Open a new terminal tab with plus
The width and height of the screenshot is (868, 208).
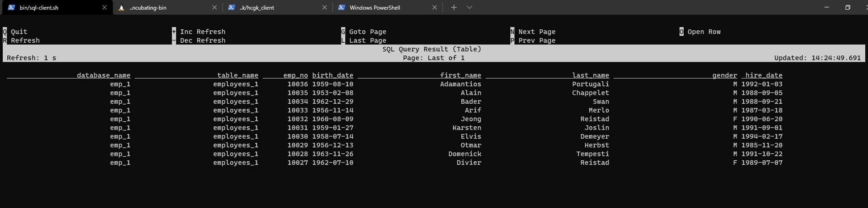(453, 7)
